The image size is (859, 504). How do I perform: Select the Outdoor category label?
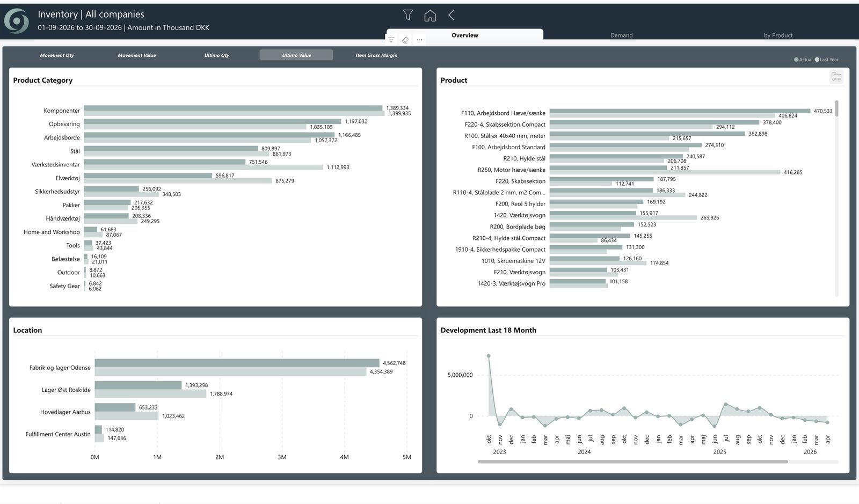69,272
